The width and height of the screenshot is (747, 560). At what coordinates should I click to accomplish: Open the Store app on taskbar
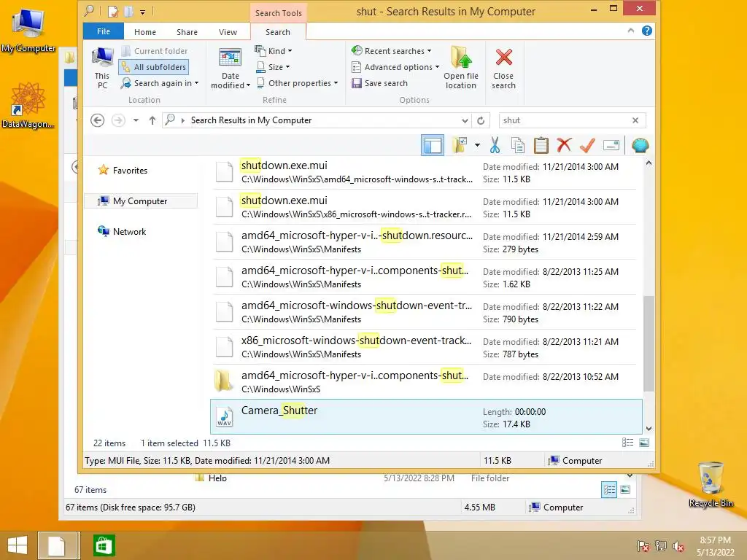104,545
